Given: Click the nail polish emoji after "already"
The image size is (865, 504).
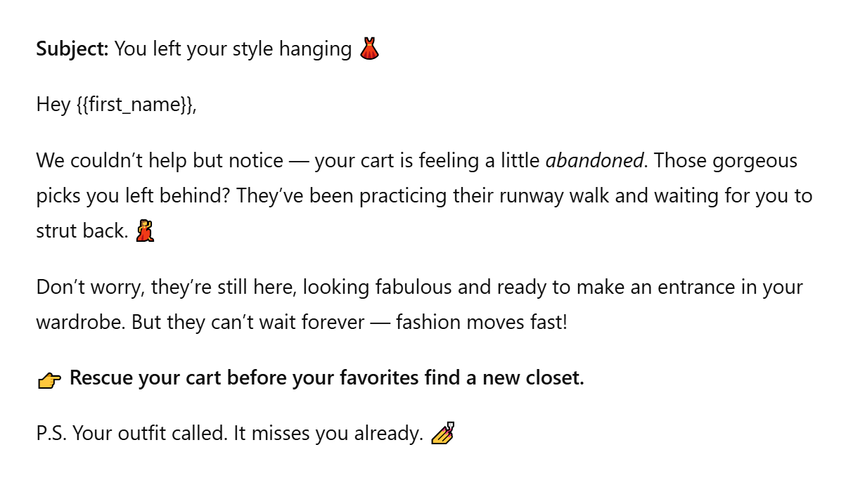Looking at the screenshot, I should (442, 434).
